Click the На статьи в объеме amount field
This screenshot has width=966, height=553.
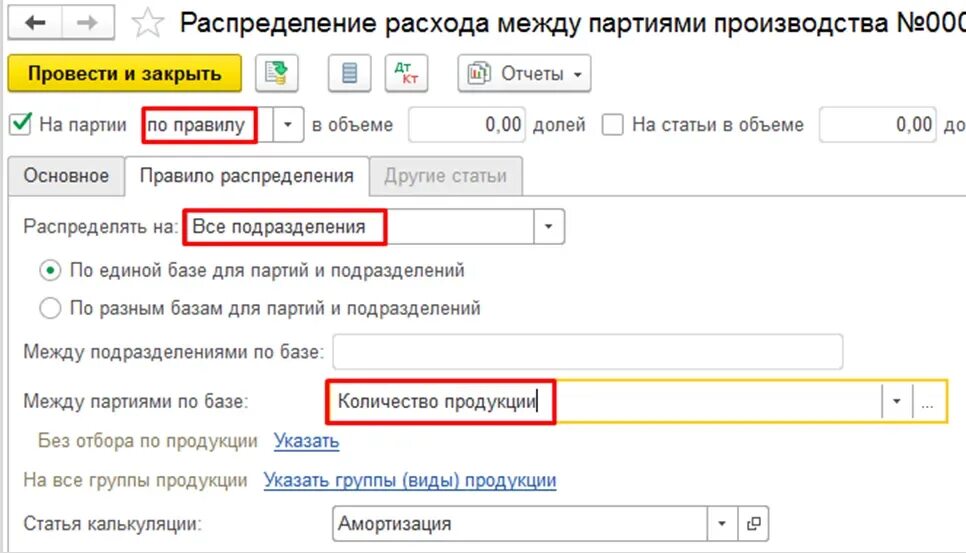[877, 125]
